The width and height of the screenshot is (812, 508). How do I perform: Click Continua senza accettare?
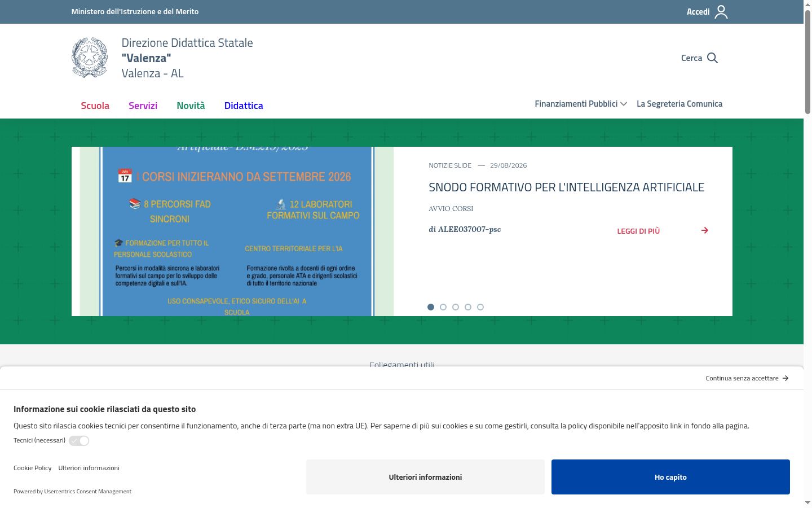pyautogui.click(x=742, y=378)
